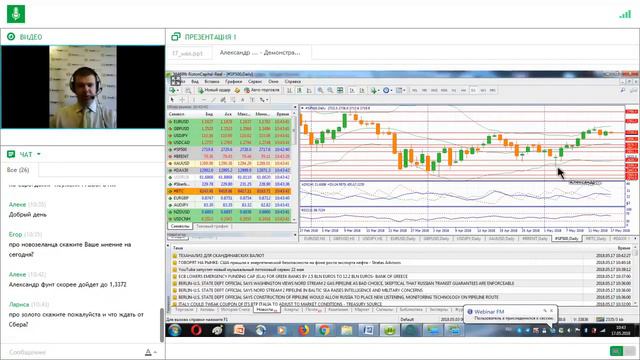This screenshot has width=640, height=360.
Task: Select the crosshair tool
Action: [182, 100]
